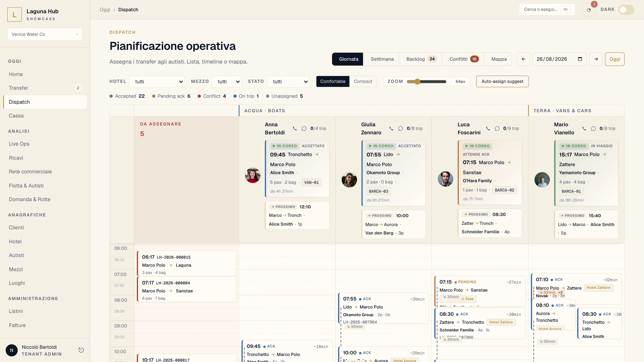Call Luca Foscarini via phone icon

click(x=488, y=129)
